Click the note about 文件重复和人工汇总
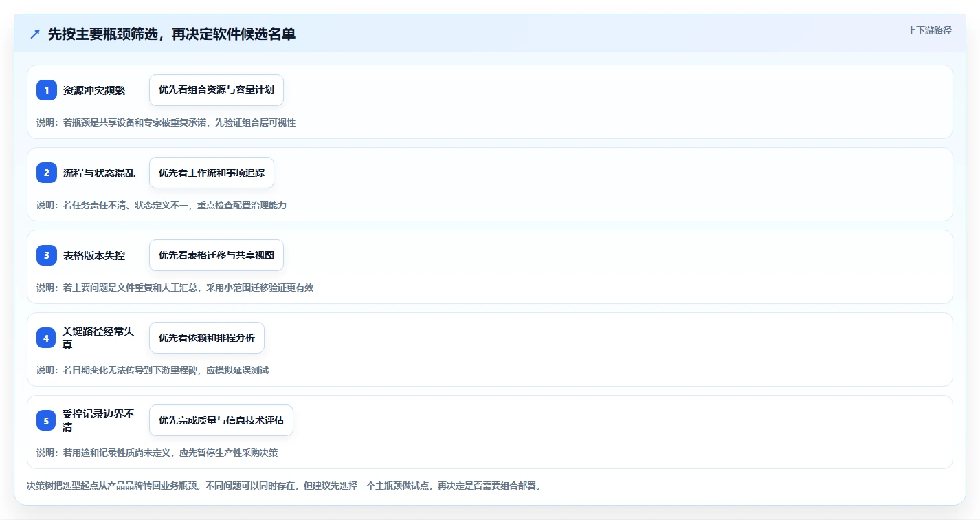Image resolution: width=980 pixels, height=520 pixels. click(x=175, y=288)
